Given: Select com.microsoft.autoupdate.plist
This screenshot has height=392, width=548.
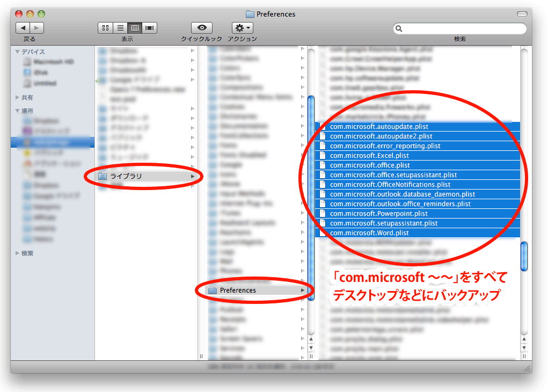Looking at the screenshot, I should [x=418, y=127].
